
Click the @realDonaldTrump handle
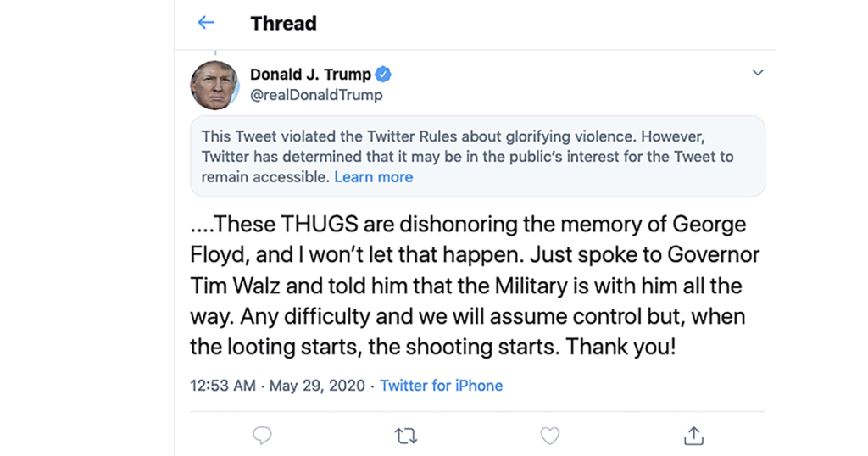coord(316,95)
